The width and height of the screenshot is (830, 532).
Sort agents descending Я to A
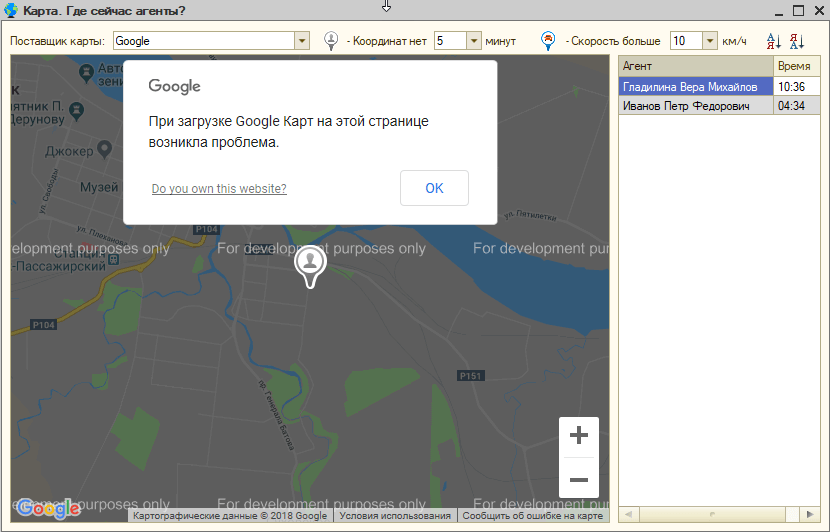point(797,41)
